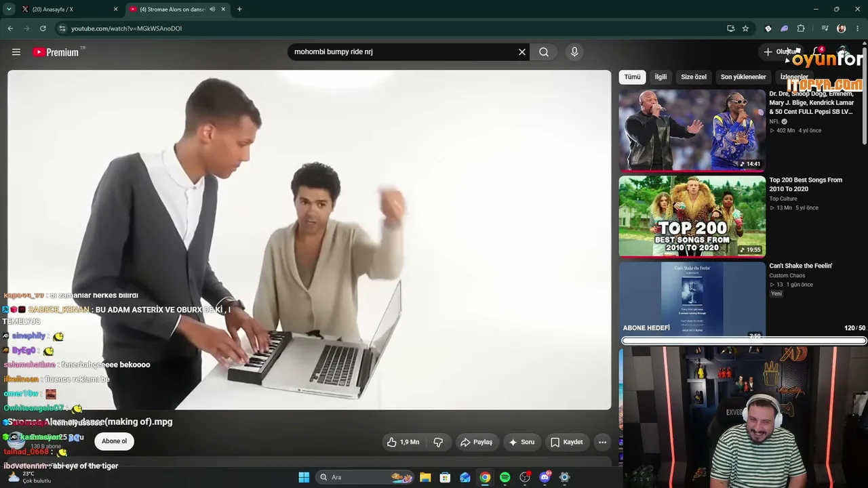868x488 pixels.
Task: Open the YouTube notifications bell
Action: 818,52
